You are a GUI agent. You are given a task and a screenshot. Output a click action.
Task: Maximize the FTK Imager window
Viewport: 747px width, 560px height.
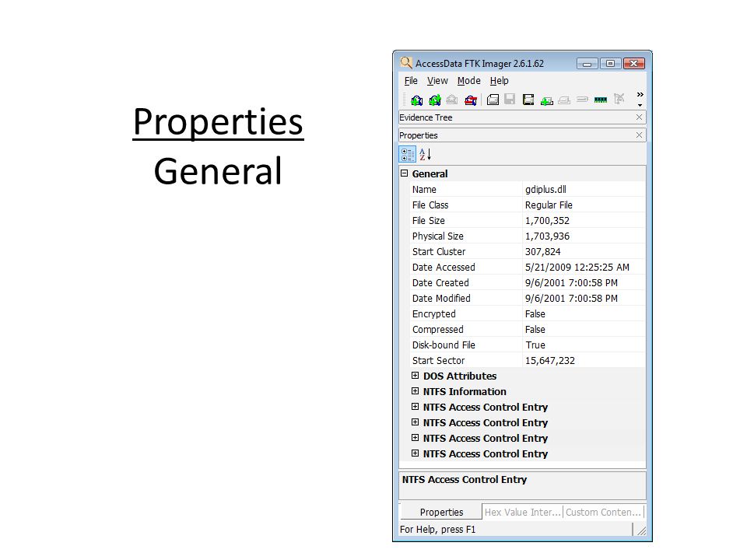point(610,63)
